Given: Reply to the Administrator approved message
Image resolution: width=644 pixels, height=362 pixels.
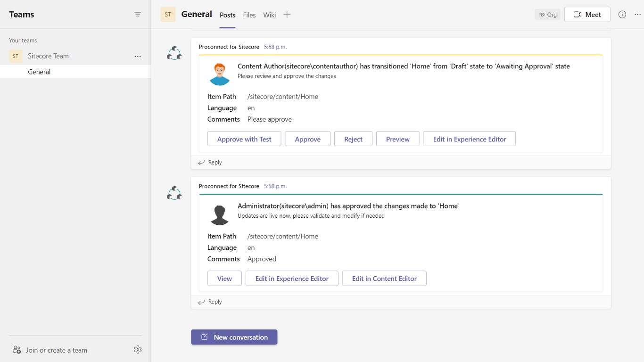Looking at the screenshot, I should pyautogui.click(x=210, y=302).
